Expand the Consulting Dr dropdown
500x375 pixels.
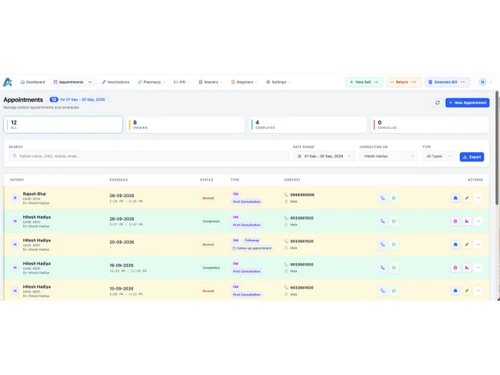tap(388, 156)
